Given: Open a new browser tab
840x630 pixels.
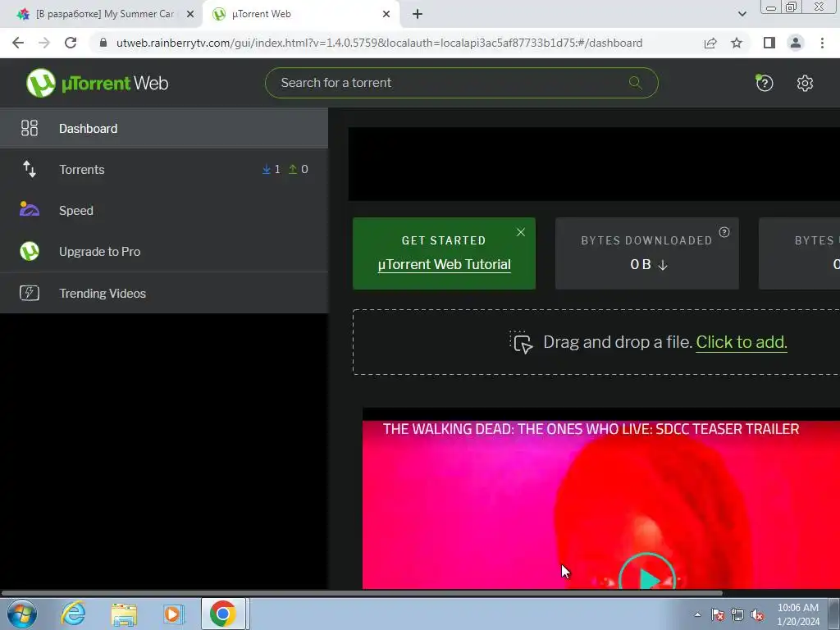Looking at the screenshot, I should coord(418,15).
